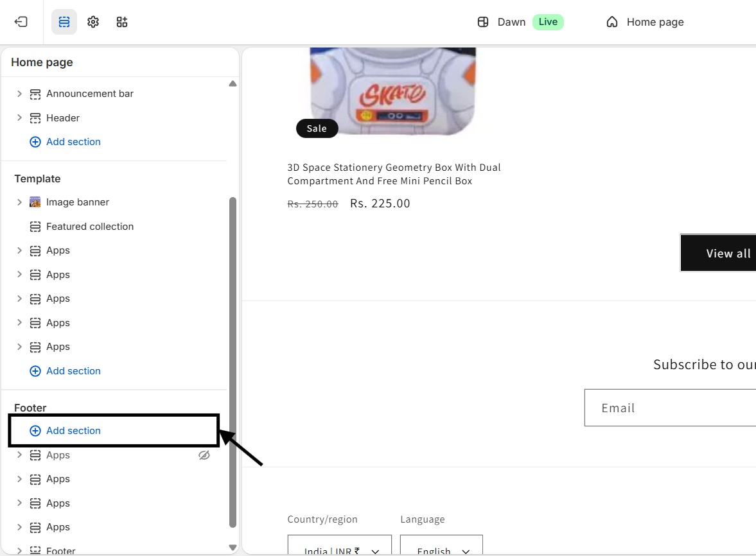Select first Apps section under Template
This screenshot has width=756, height=556.
[58, 250]
